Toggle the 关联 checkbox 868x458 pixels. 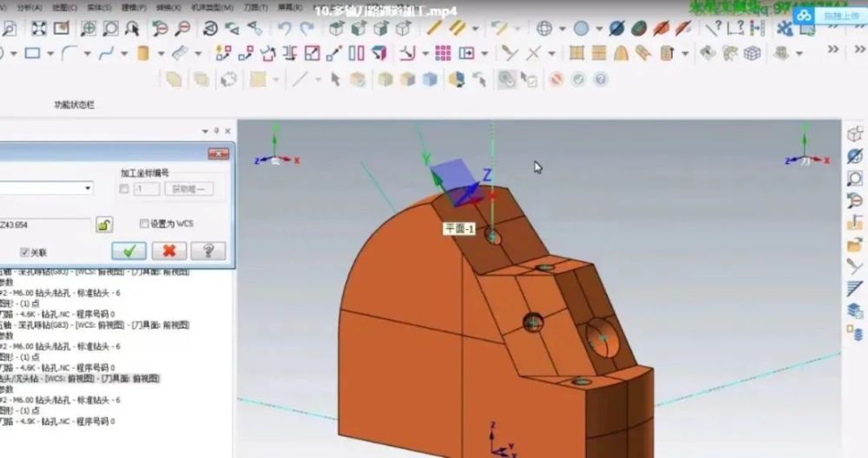coord(24,252)
